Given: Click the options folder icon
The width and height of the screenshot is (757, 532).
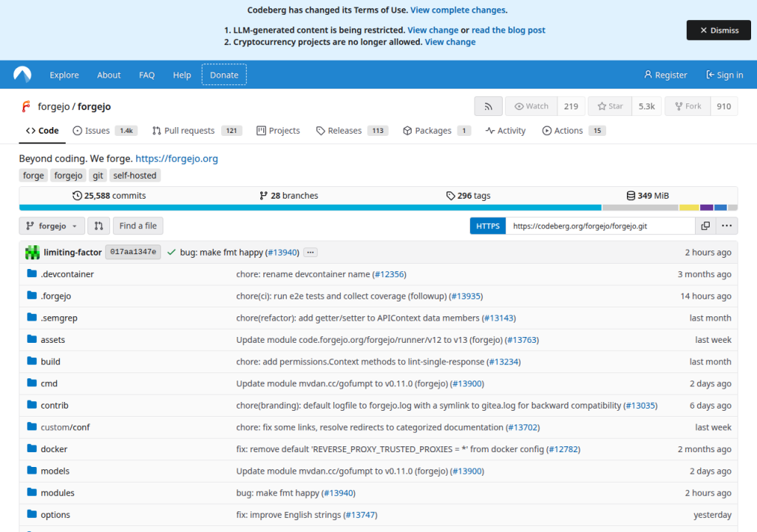Looking at the screenshot, I should 33,514.
